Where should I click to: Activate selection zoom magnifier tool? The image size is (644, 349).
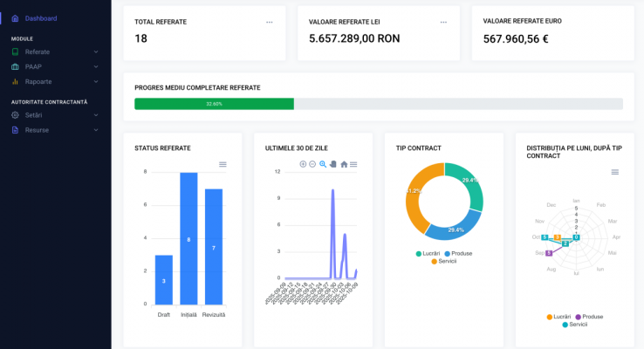point(323,164)
